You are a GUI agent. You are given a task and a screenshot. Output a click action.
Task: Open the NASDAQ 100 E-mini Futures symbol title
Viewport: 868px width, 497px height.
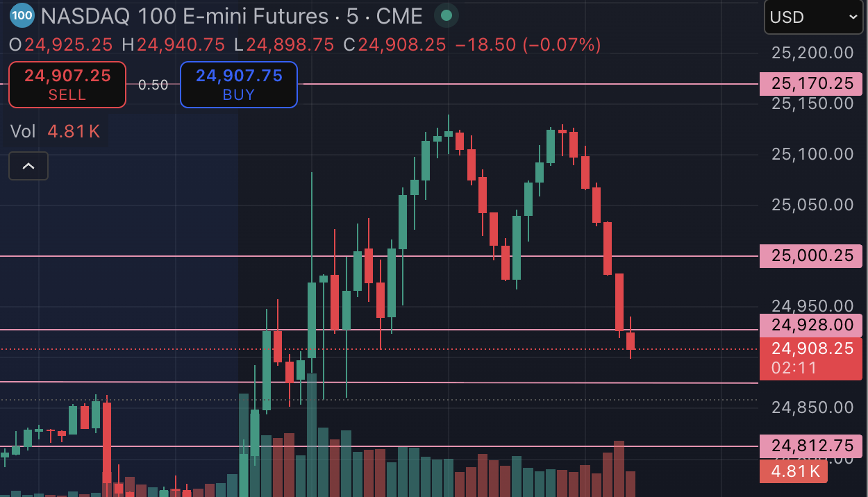184,16
